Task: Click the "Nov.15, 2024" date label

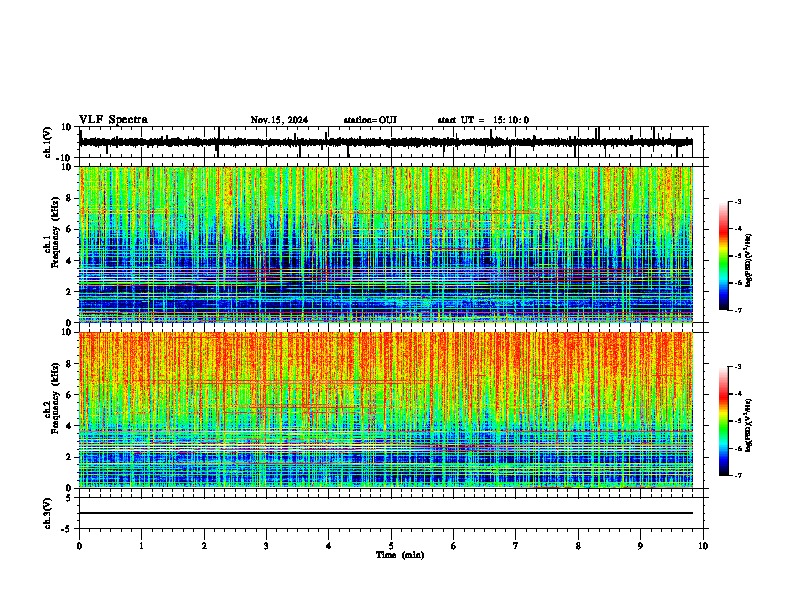Action: point(279,120)
